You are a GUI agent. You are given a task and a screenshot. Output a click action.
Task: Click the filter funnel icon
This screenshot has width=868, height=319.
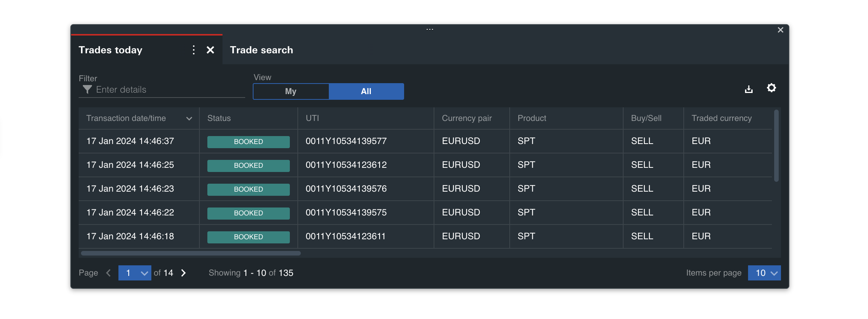click(87, 90)
